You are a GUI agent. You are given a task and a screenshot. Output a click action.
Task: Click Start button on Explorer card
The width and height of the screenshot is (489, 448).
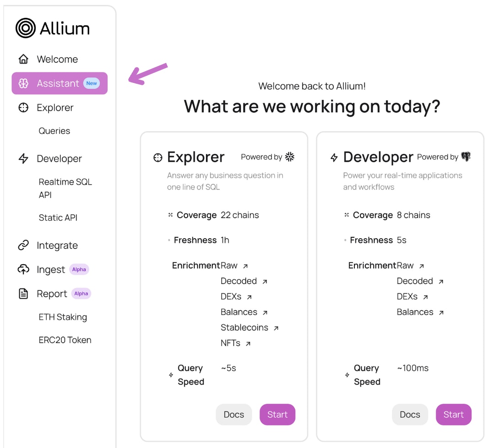tap(277, 414)
